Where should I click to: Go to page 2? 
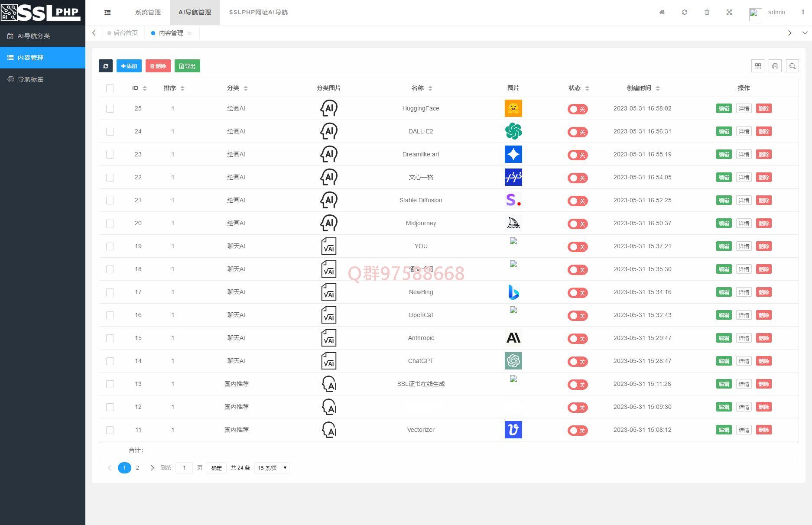pos(137,468)
